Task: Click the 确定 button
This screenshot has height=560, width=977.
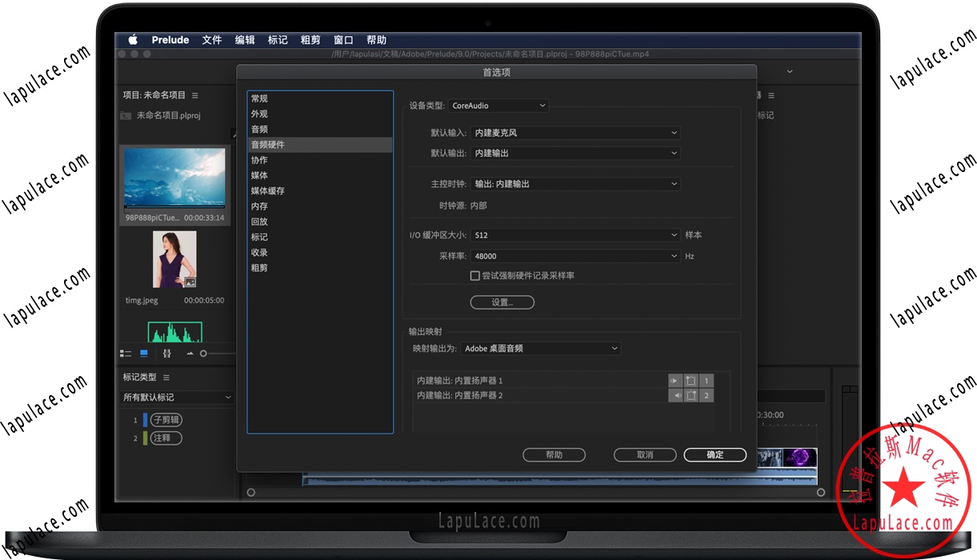Action: [x=714, y=454]
